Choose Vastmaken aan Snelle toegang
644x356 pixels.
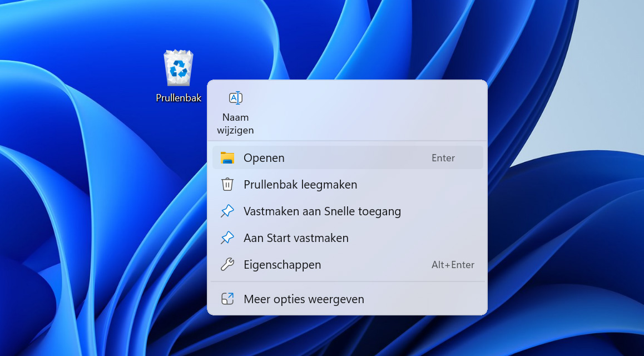(348, 211)
